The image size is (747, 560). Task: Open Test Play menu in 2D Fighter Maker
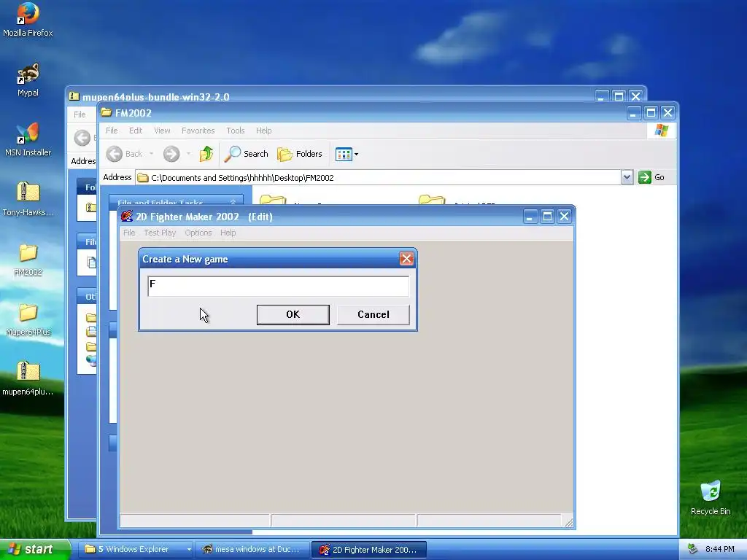160,233
